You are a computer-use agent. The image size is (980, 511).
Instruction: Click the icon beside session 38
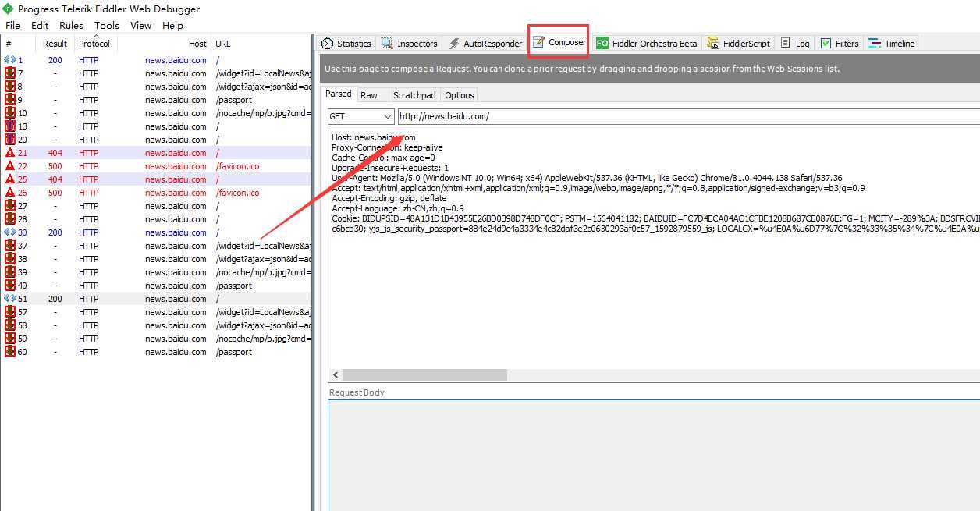(x=10, y=259)
